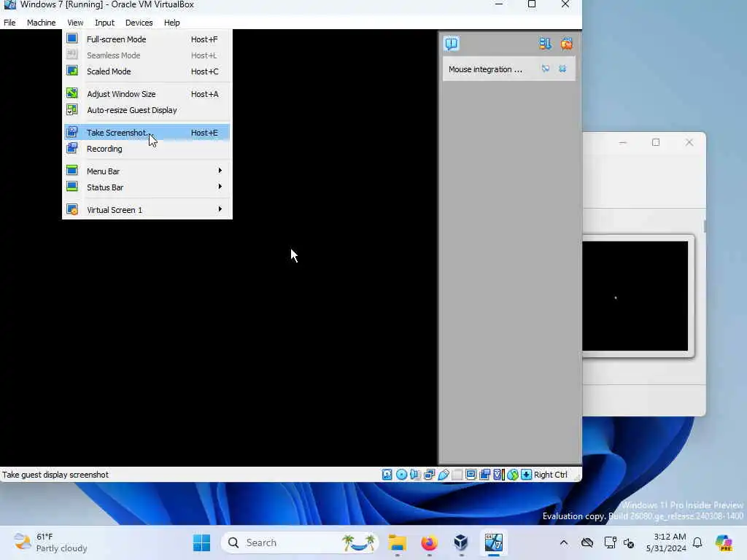Select Scaled Mode in the View menu
The height and width of the screenshot is (560, 747).
[x=147, y=71]
